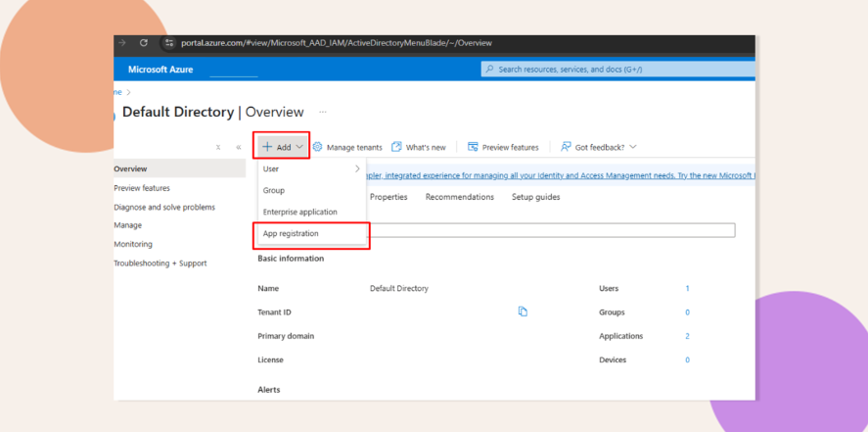868x432 pixels.
Task: Choose App registration from the menu
Action: pyautogui.click(x=311, y=234)
